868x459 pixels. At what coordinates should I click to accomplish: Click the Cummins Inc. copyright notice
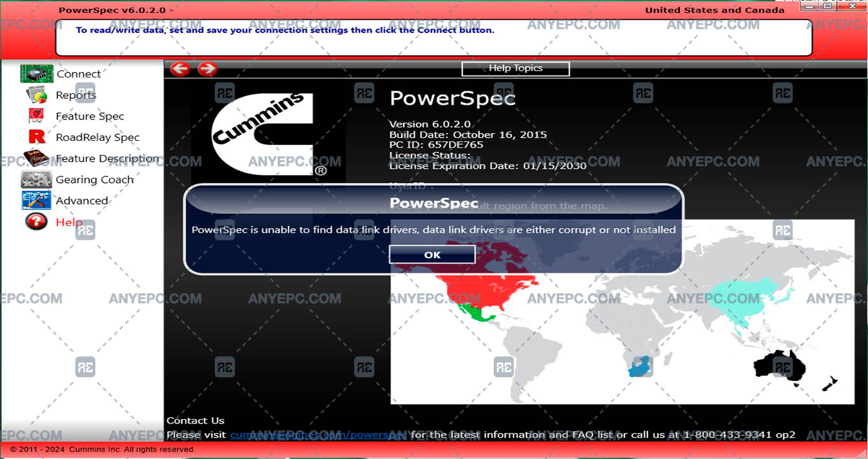102,449
